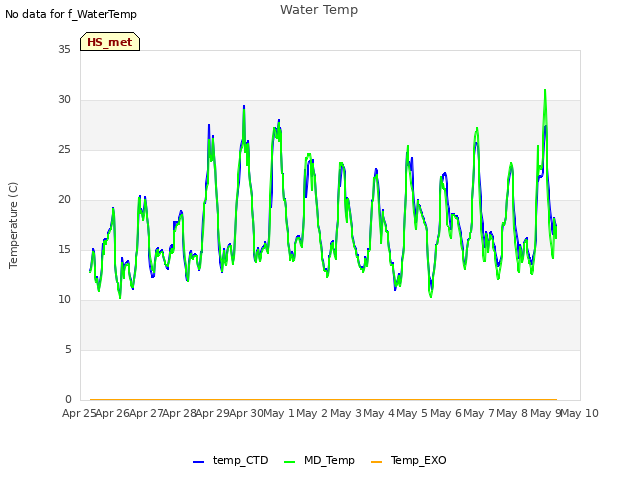Toggle the MD_Temp legend entry
The width and height of the screenshot is (640, 480).
[319, 460]
